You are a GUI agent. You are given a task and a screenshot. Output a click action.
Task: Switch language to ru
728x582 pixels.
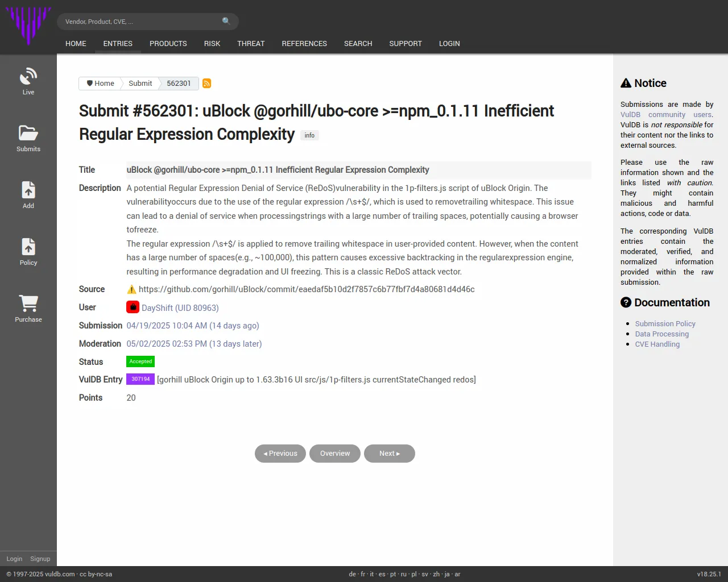pyautogui.click(x=404, y=574)
